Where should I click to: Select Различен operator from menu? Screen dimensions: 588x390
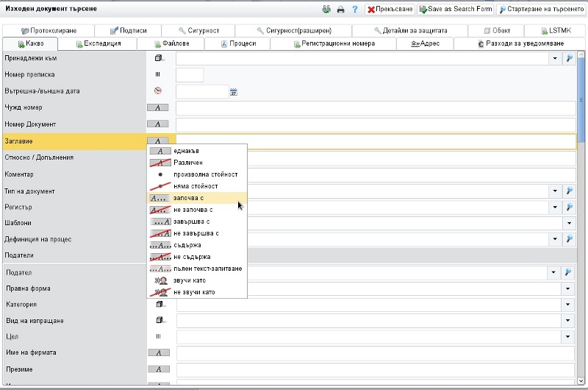(197, 163)
